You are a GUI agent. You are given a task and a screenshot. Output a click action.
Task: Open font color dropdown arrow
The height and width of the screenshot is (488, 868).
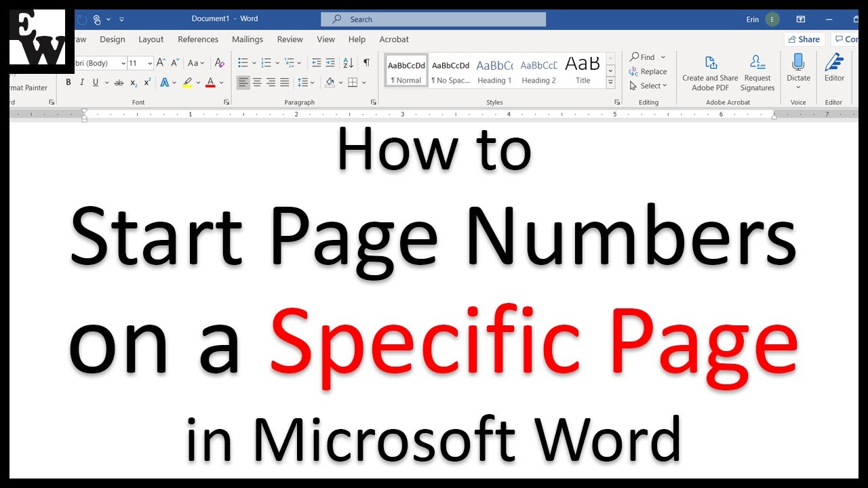point(221,83)
